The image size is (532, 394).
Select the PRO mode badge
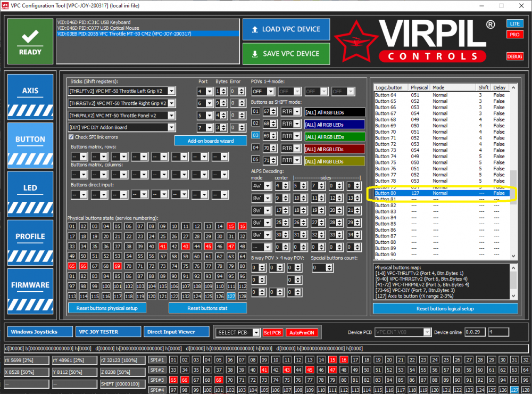(514, 34)
